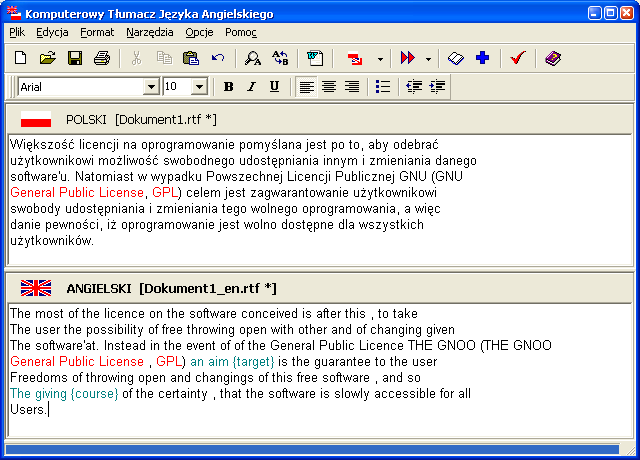Place the cursor after 'Users.' in the English pane
This screenshot has height=460, width=640.
tap(49, 409)
